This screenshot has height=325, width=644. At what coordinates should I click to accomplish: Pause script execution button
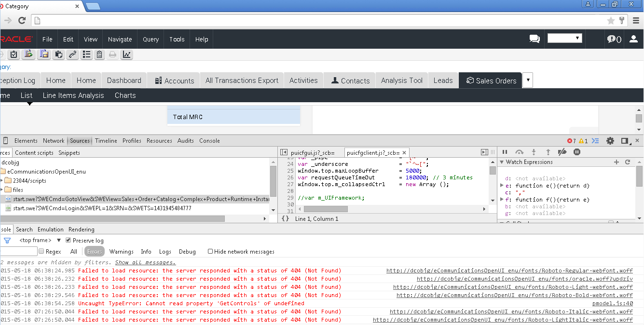tap(505, 152)
